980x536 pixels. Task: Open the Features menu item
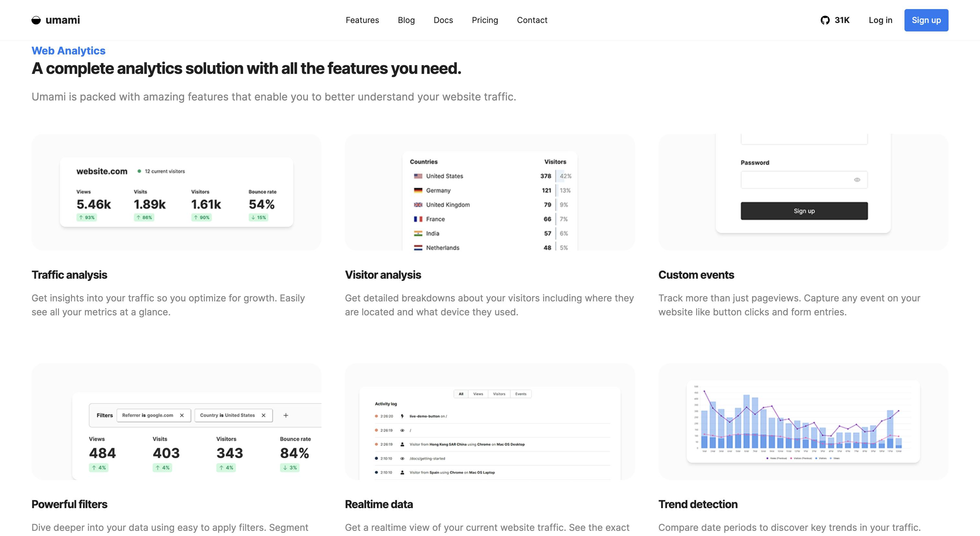(362, 20)
